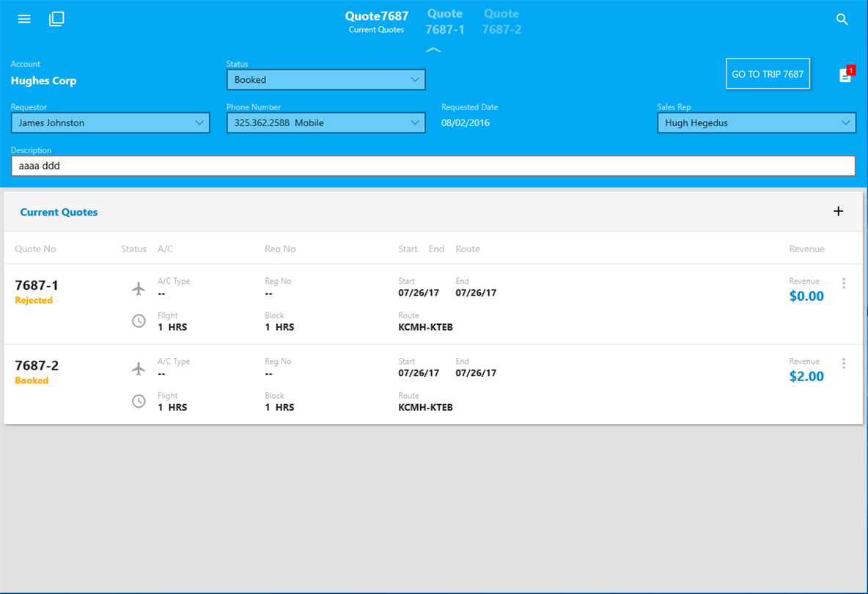Switch to Quote 7687-1 tab
The width and height of the screenshot is (868, 594).
[444, 21]
